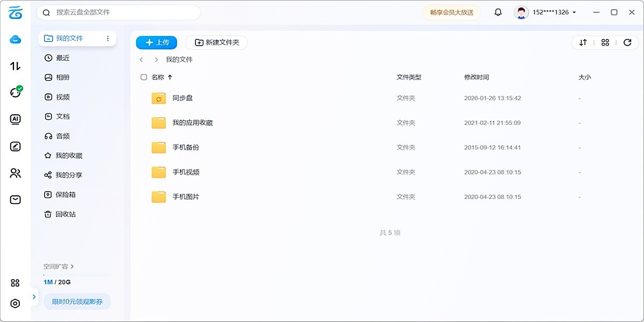
Task: Open the AI assistant icon
Action: [15, 119]
